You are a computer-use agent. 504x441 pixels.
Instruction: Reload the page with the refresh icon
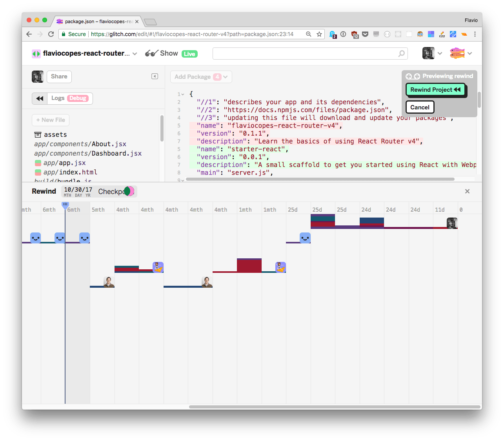[x=51, y=34]
